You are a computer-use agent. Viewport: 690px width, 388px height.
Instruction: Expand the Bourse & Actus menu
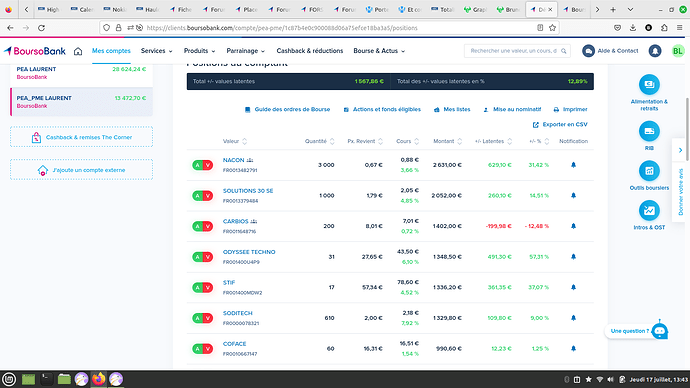(379, 51)
